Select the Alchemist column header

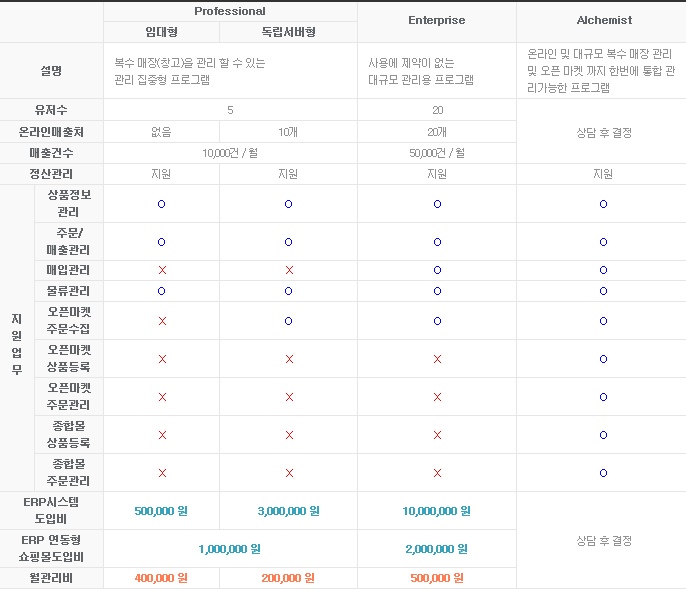pos(603,20)
